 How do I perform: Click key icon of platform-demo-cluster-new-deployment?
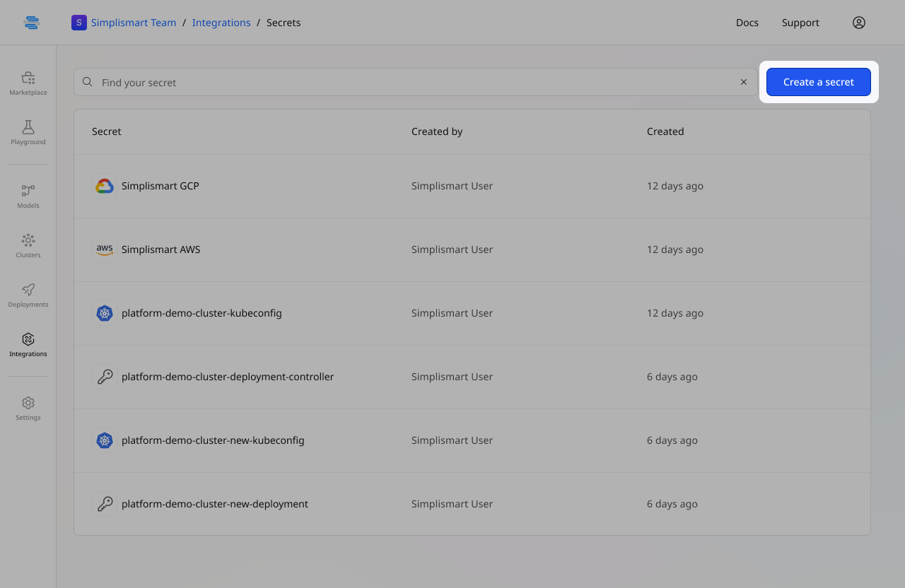[x=105, y=504]
